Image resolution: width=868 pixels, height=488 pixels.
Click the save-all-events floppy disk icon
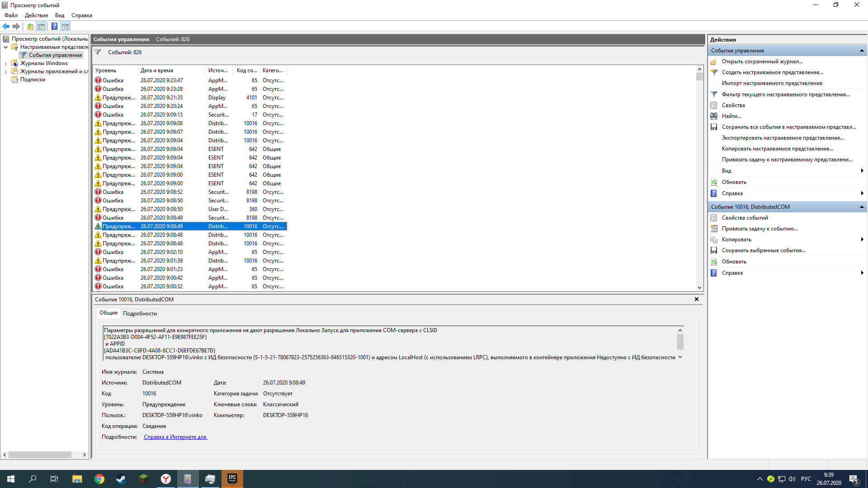(714, 127)
